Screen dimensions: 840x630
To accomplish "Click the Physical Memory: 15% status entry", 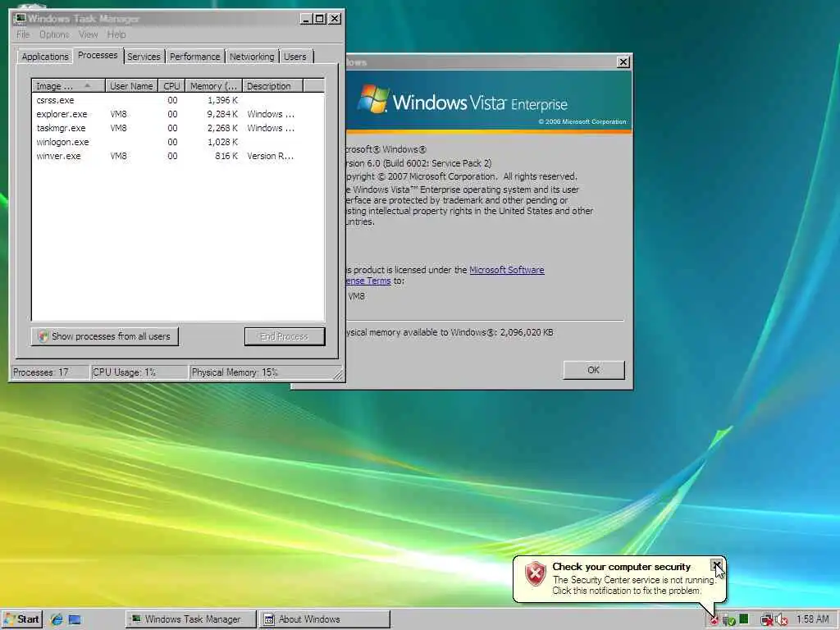I will coord(261,372).
